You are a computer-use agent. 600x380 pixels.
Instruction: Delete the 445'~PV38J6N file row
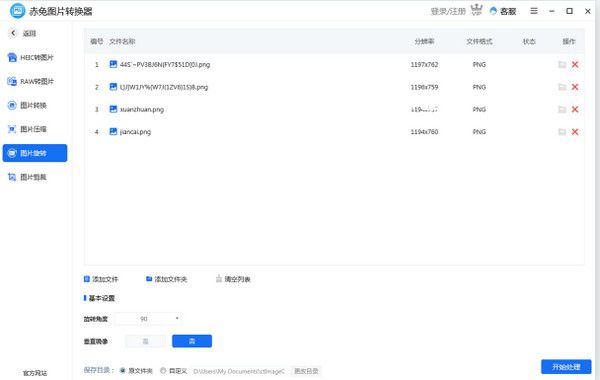click(x=575, y=65)
